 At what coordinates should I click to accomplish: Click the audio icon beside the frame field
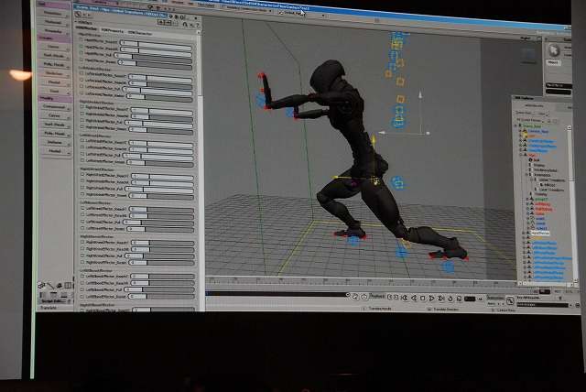pos(460,299)
